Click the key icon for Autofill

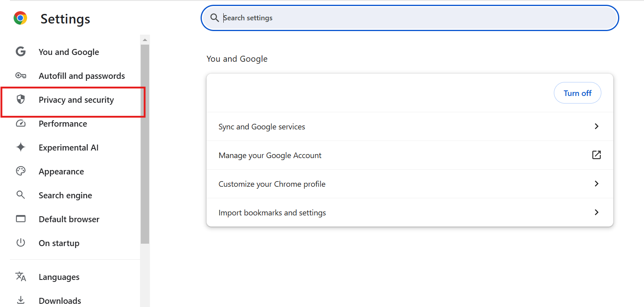pos(21,75)
